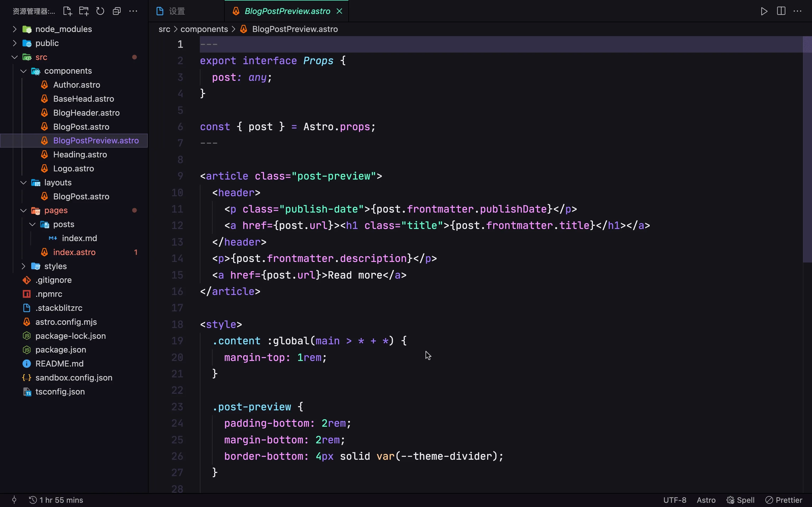Open the 1 hr 55 mins time tracker
Image resolution: width=812 pixels, height=507 pixels.
[56, 500]
